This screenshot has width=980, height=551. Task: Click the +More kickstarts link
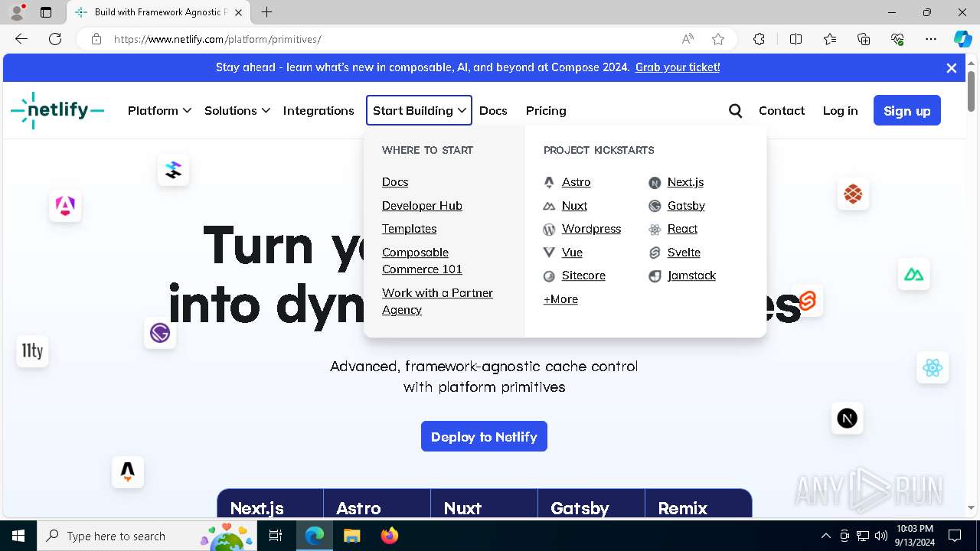point(560,299)
